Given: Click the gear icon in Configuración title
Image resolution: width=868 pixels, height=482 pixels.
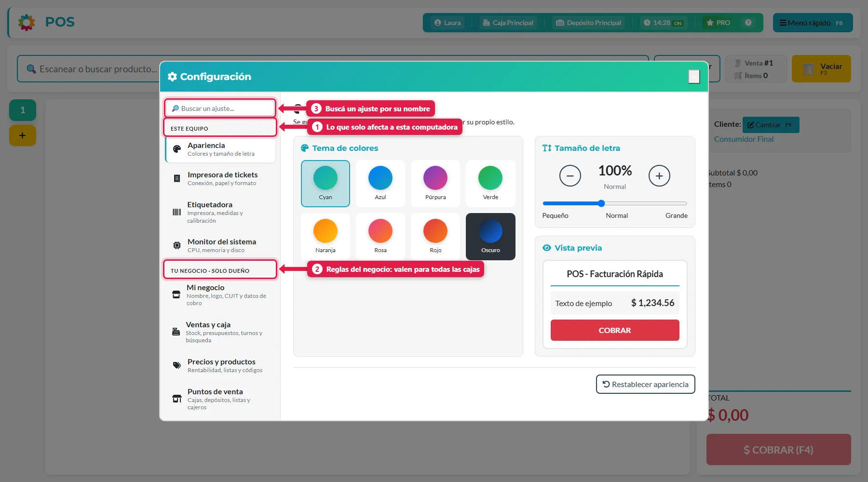Looking at the screenshot, I should [172, 77].
